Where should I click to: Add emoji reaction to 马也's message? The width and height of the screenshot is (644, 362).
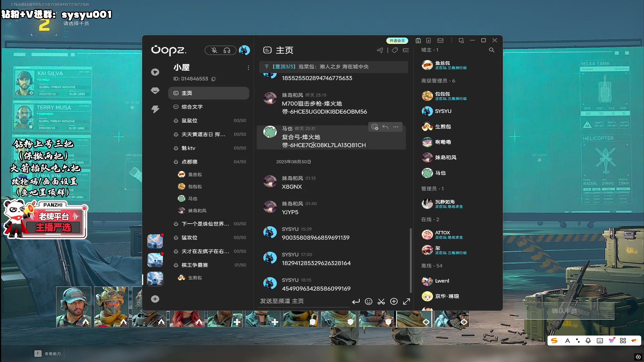tap(375, 127)
